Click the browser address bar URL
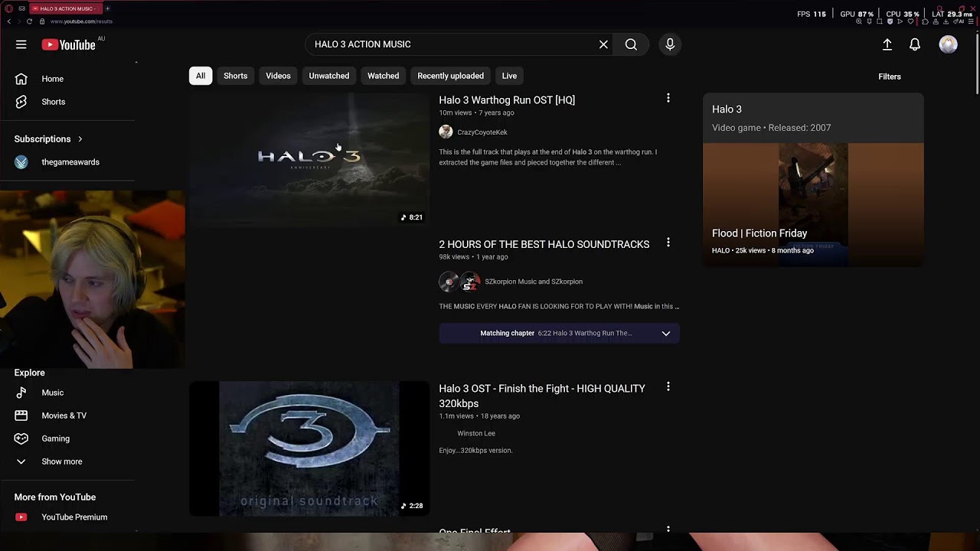The height and width of the screenshot is (551, 980). pyautogui.click(x=82, y=21)
